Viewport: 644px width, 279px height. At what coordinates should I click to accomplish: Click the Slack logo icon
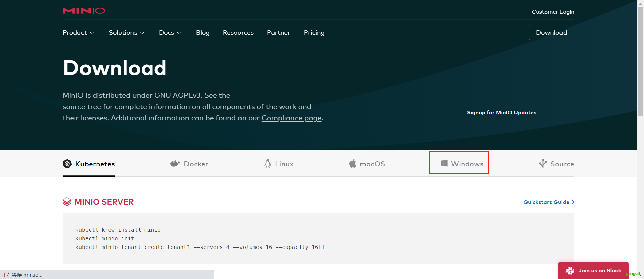(570, 271)
